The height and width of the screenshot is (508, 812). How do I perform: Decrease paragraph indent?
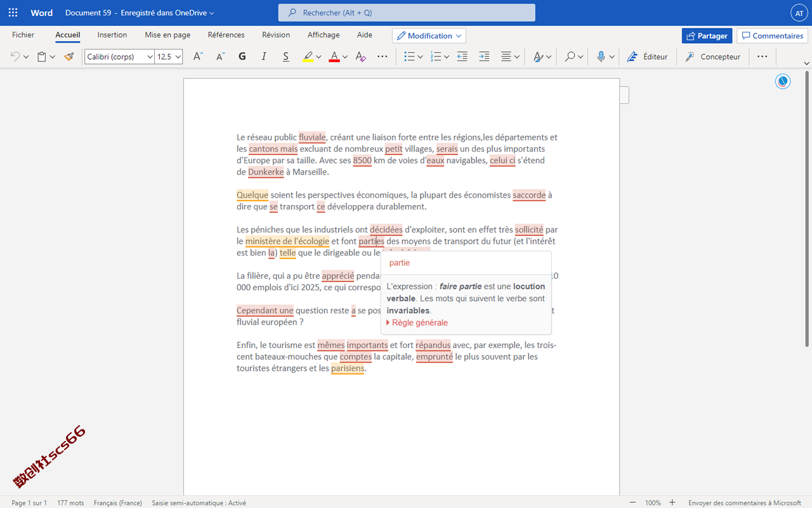click(462, 57)
